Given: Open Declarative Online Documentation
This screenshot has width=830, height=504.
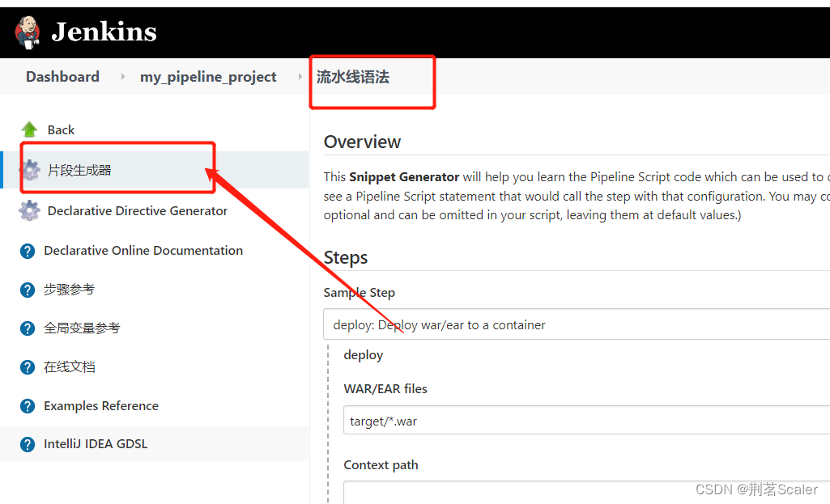Looking at the screenshot, I should [143, 251].
